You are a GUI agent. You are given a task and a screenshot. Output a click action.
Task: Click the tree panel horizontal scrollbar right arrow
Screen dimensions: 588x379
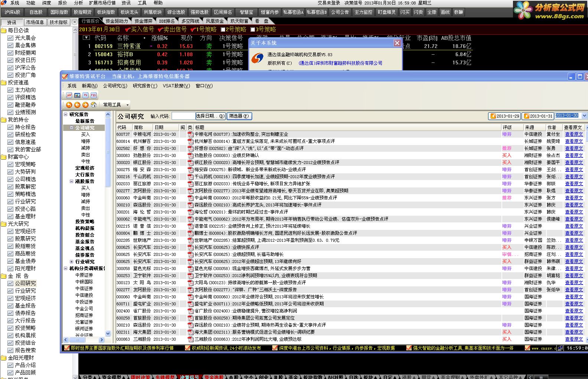(101, 340)
